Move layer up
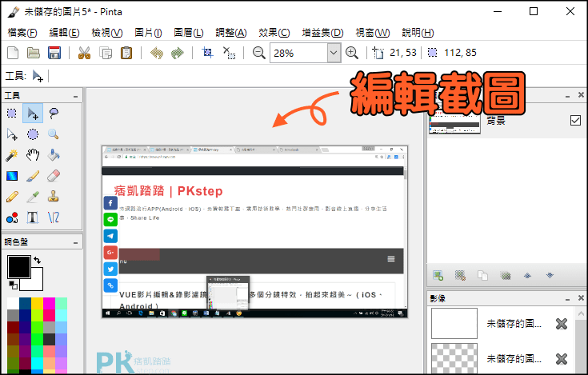The width and height of the screenshot is (588, 375). 527,276
